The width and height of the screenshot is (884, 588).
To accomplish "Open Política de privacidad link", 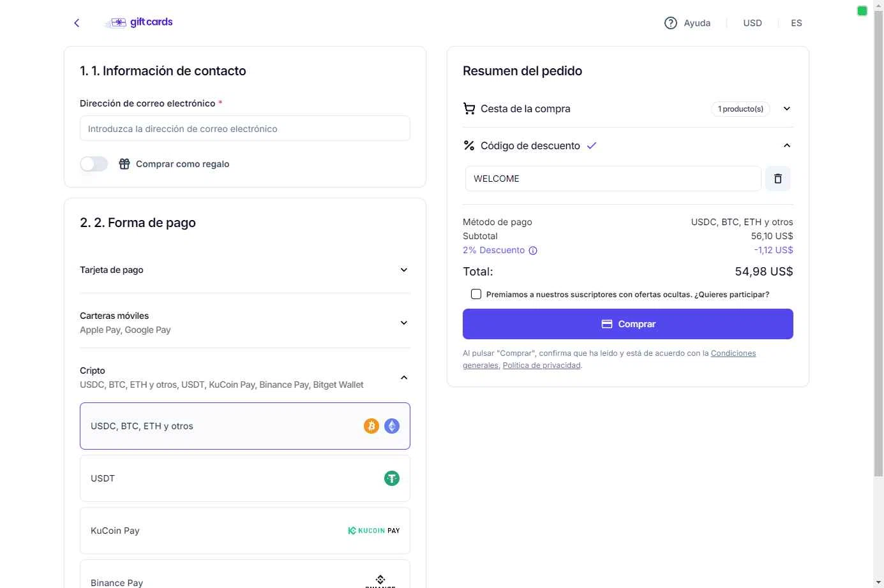I will click(x=542, y=365).
